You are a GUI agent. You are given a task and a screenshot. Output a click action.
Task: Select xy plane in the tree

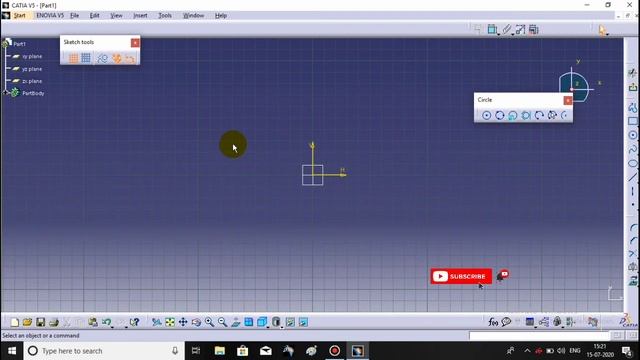32,56
